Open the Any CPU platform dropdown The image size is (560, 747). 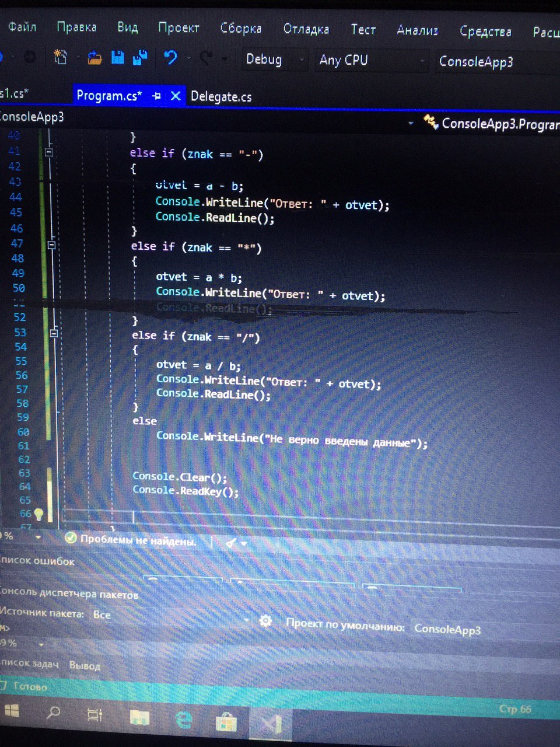tap(371, 60)
